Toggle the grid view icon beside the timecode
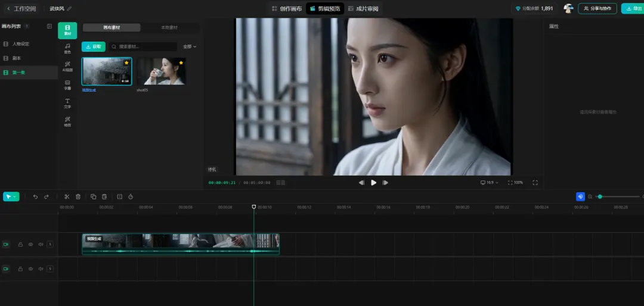 click(x=280, y=183)
